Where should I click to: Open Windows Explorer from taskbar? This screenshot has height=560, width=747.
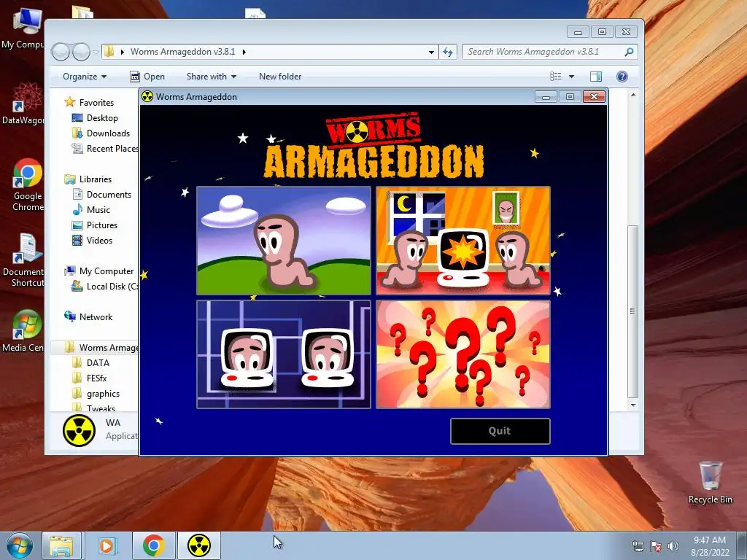coord(61,545)
